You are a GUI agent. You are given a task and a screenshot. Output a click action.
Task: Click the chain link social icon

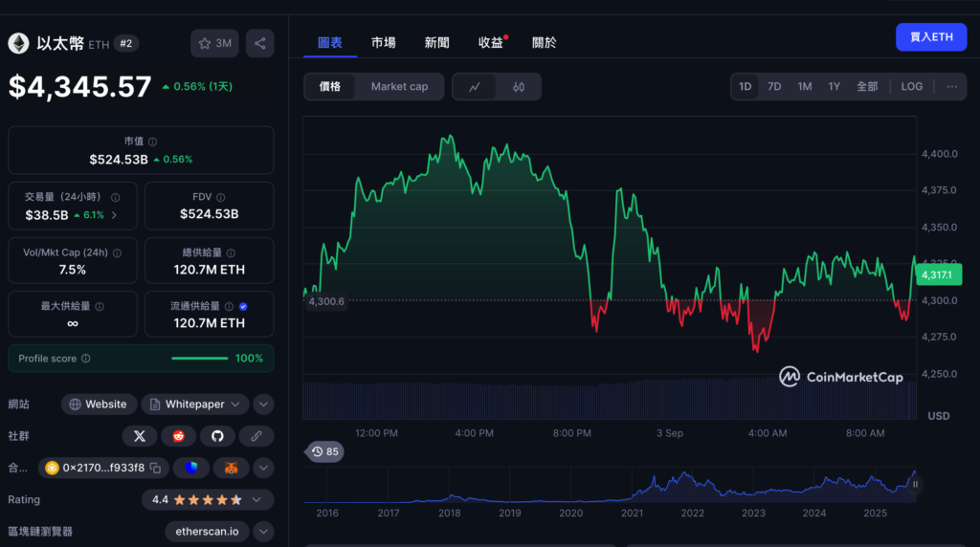pyautogui.click(x=256, y=436)
